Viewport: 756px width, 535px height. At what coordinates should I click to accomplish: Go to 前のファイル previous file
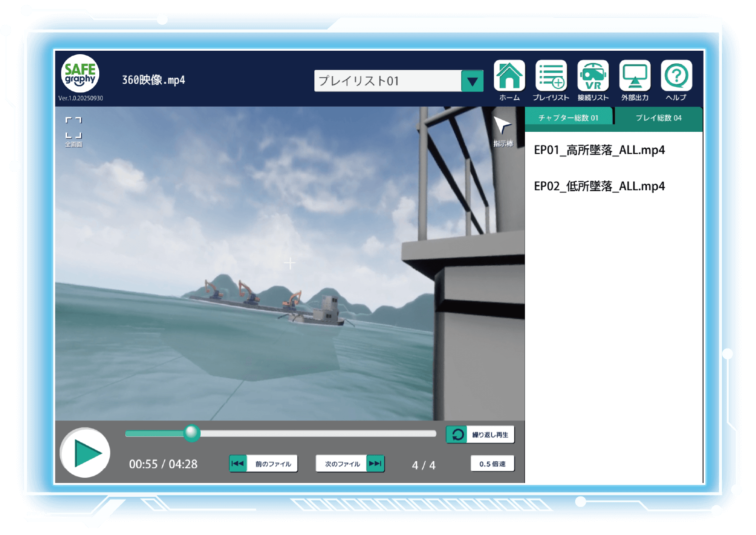263,464
